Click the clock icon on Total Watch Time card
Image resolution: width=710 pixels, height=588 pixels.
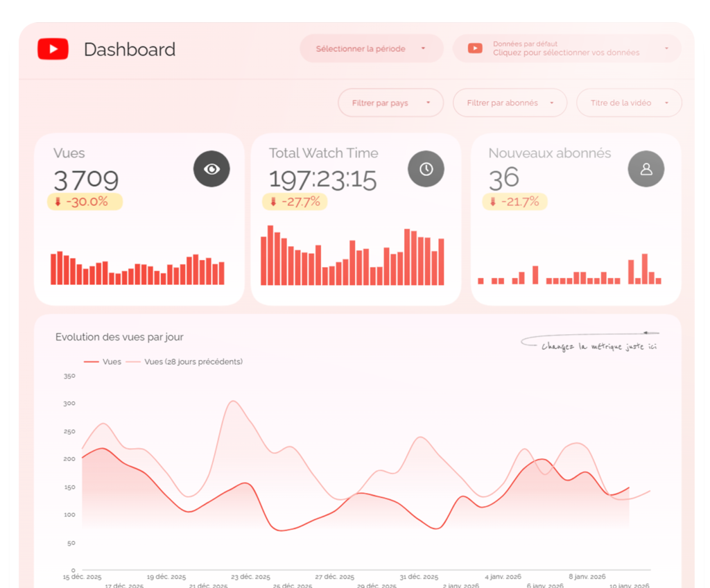click(x=426, y=168)
